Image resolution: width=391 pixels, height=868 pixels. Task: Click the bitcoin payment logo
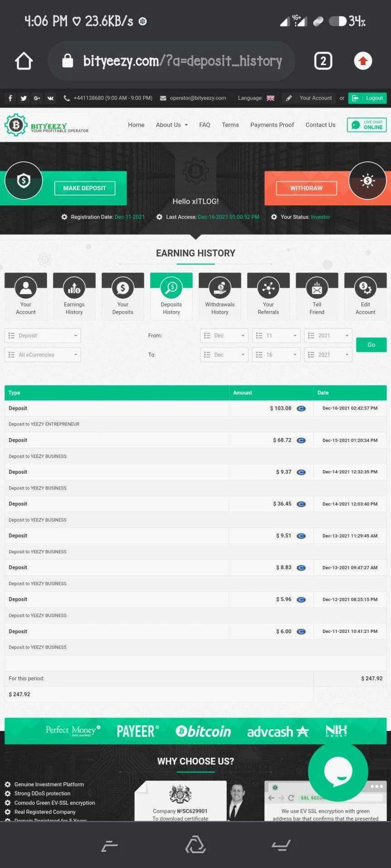pos(203,731)
